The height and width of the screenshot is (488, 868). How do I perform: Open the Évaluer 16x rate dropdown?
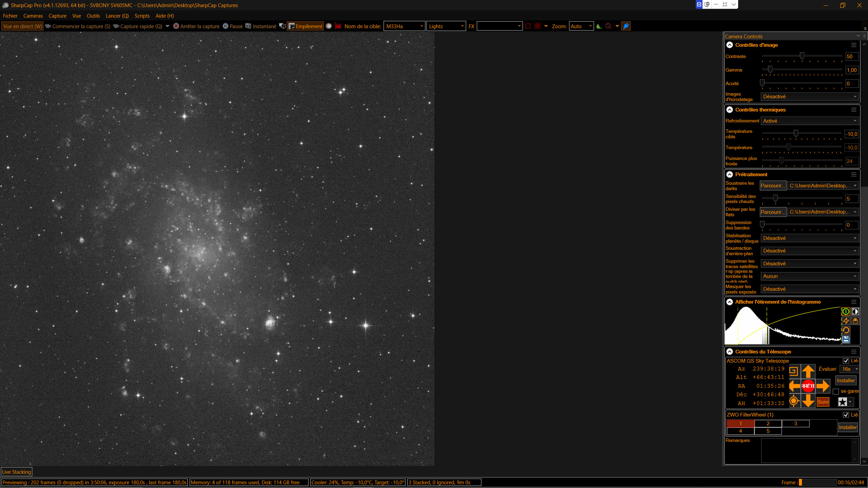coord(850,369)
